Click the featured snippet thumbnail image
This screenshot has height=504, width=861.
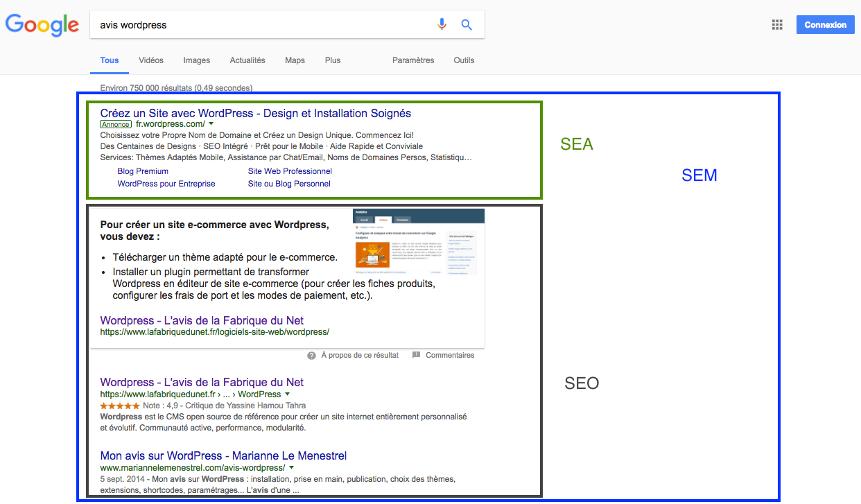click(x=418, y=243)
